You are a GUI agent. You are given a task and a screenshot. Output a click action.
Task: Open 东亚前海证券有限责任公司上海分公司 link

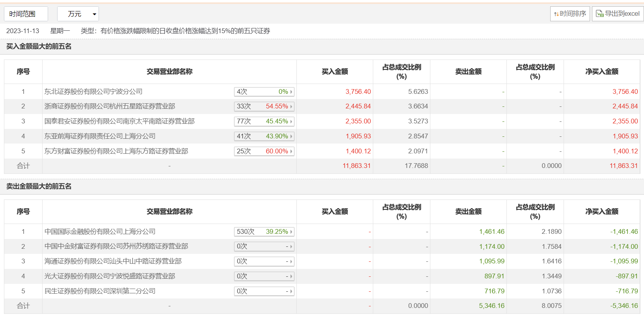click(100, 136)
